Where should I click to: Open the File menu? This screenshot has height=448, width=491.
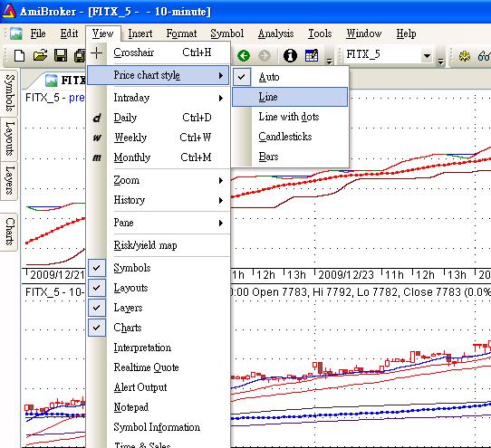(x=38, y=33)
